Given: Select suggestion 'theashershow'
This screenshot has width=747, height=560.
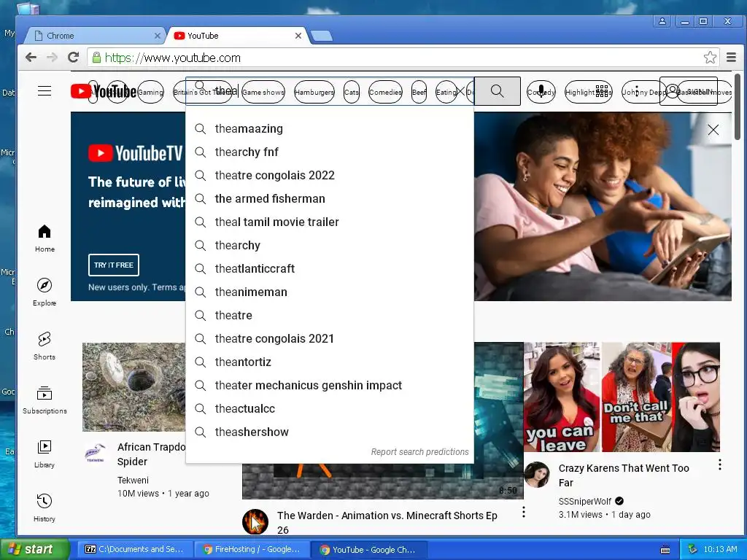Looking at the screenshot, I should [x=330, y=432].
